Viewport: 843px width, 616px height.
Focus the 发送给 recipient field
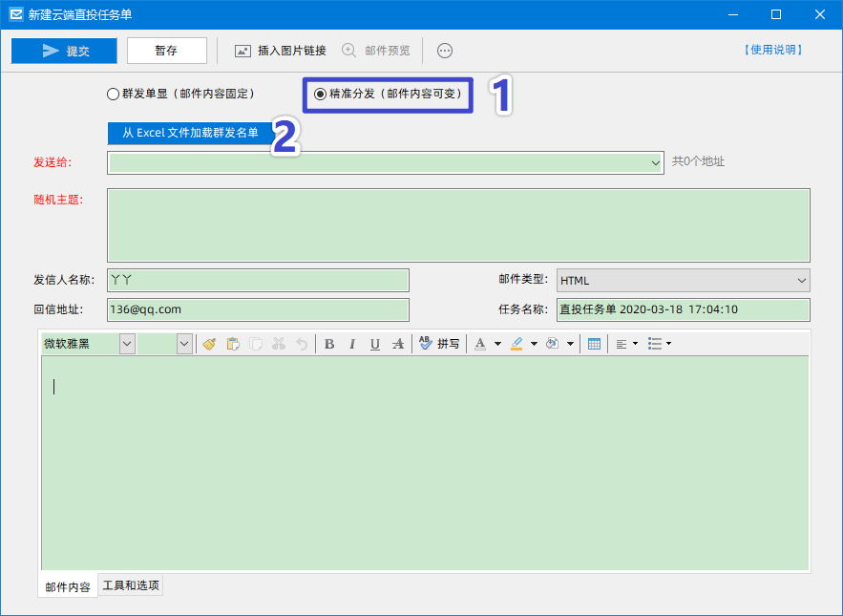386,162
